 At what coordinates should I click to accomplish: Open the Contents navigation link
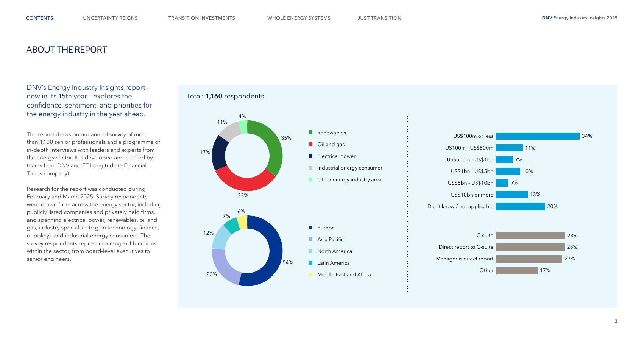click(39, 18)
